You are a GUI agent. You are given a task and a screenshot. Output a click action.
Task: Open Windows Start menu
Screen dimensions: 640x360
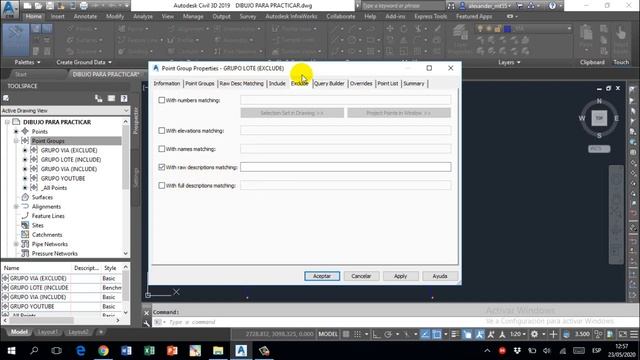coord(11,351)
